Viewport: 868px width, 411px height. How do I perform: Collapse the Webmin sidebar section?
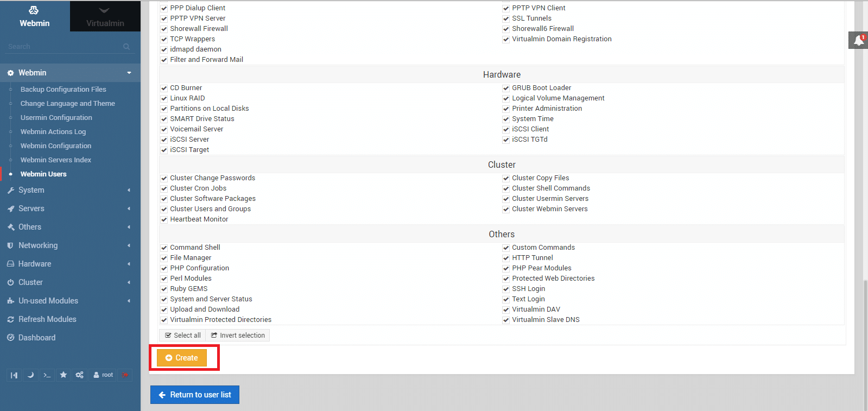[129, 73]
